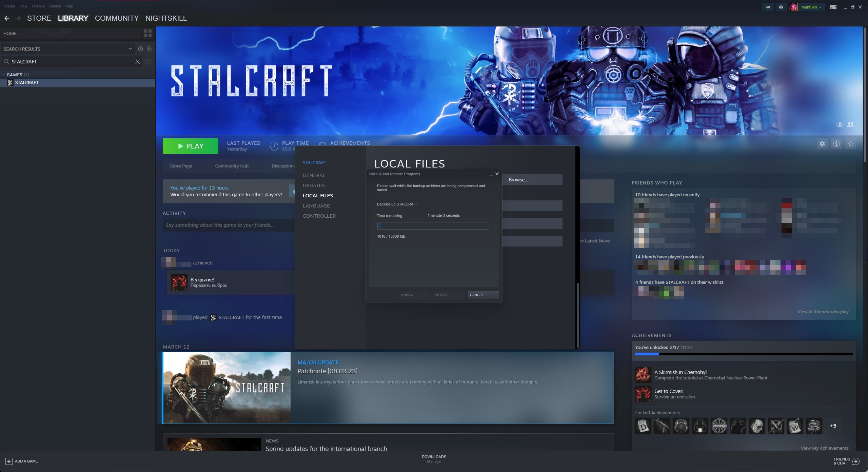Click NightSkill profile avatar
This screenshot has width=868, height=472.
click(794, 7)
